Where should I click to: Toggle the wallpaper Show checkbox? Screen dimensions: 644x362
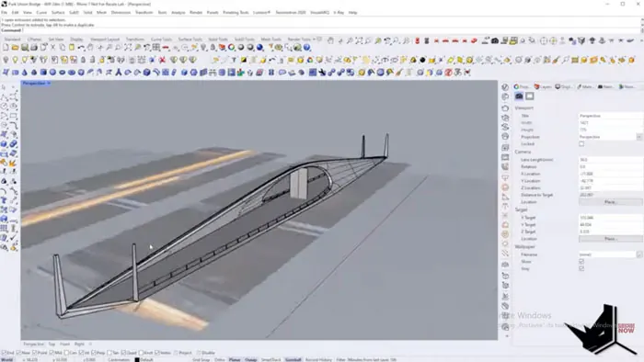[x=581, y=262]
